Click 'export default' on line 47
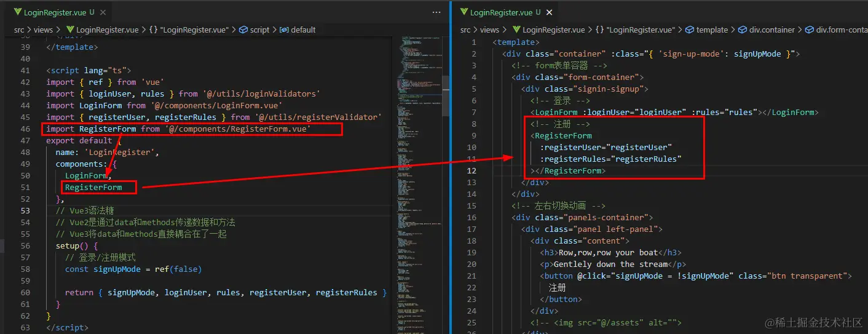The height and width of the screenshot is (334, 868). [x=79, y=141]
